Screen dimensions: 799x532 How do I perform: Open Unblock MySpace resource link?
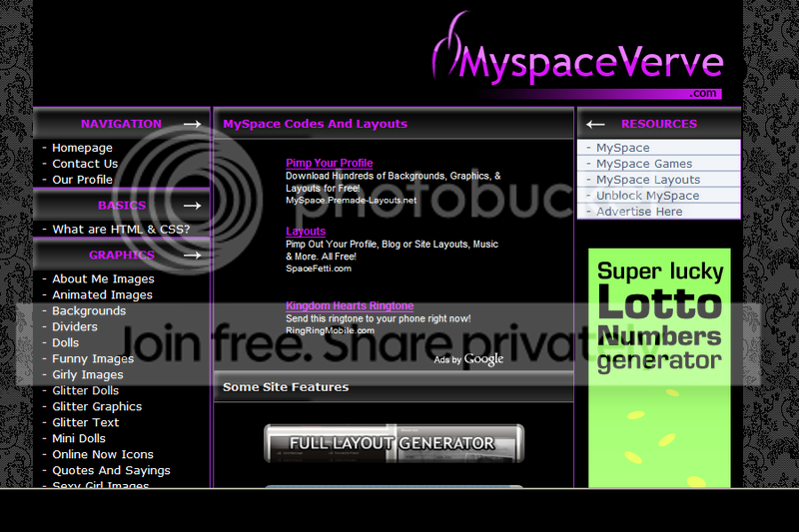pyautogui.click(x=647, y=196)
